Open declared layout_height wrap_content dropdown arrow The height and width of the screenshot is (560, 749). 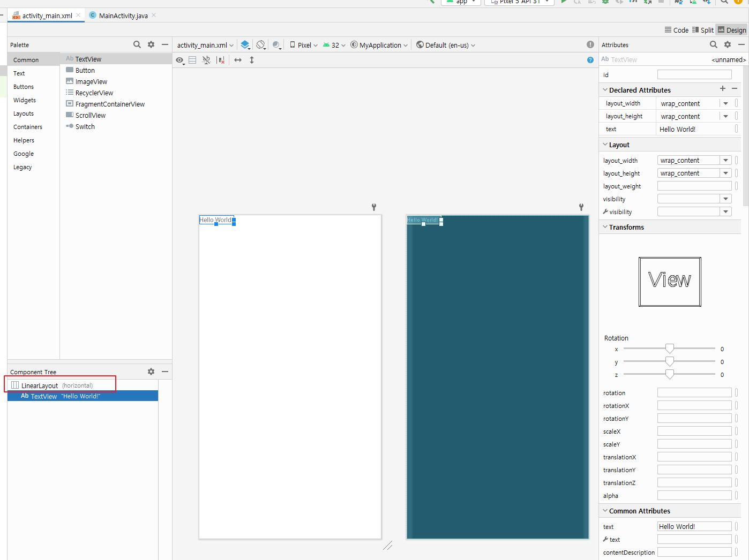[726, 116]
